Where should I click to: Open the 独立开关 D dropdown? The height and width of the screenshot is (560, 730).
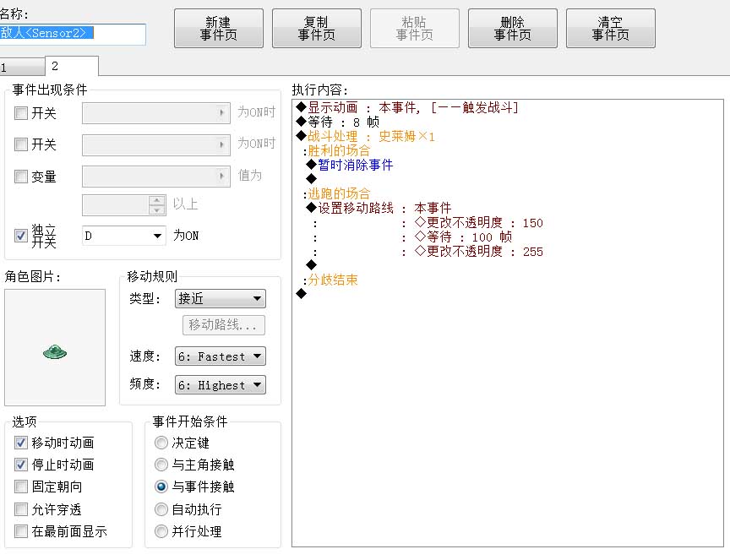[x=123, y=236]
